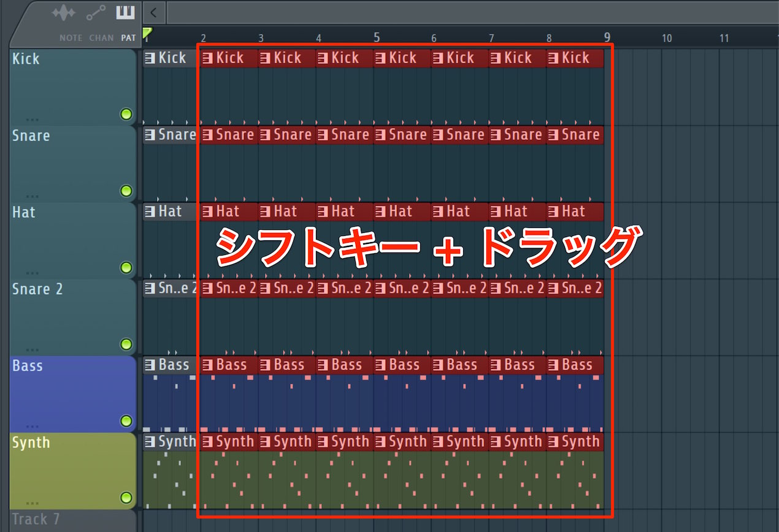Open clip menu icon of Kick clip at bar 1
This screenshot has height=532, width=779.
pos(150,58)
